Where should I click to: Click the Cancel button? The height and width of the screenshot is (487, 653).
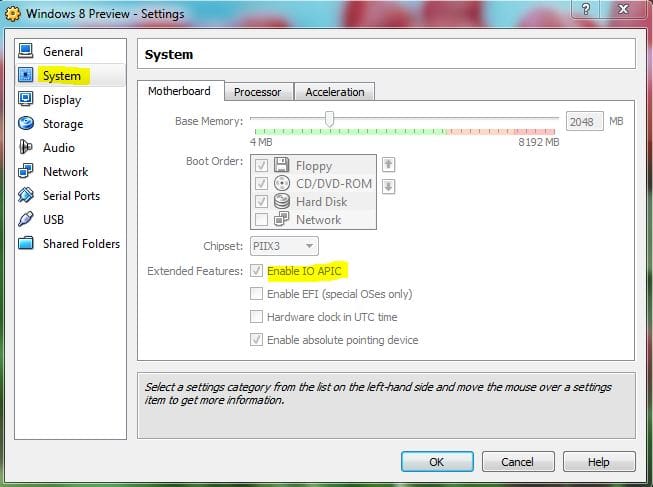[518, 462]
